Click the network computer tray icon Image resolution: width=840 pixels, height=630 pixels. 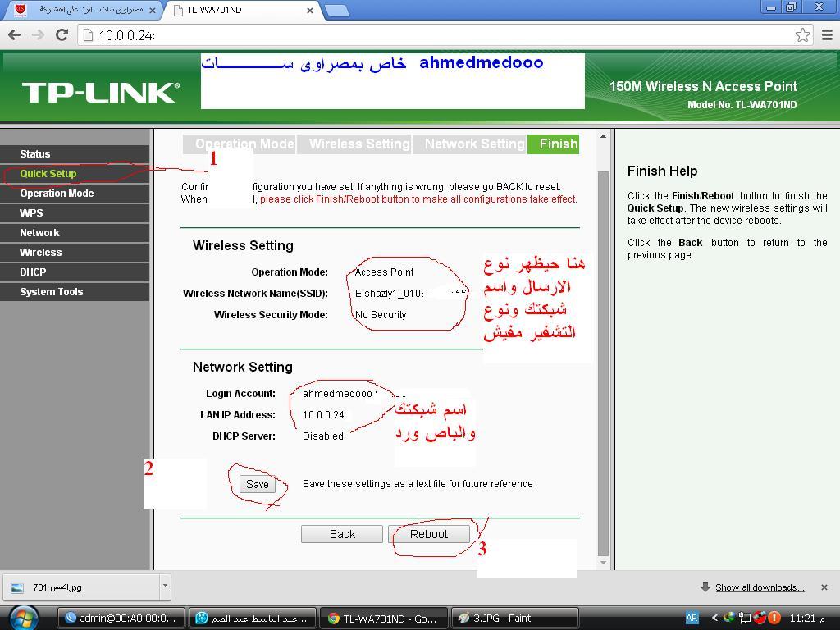coord(744,619)
